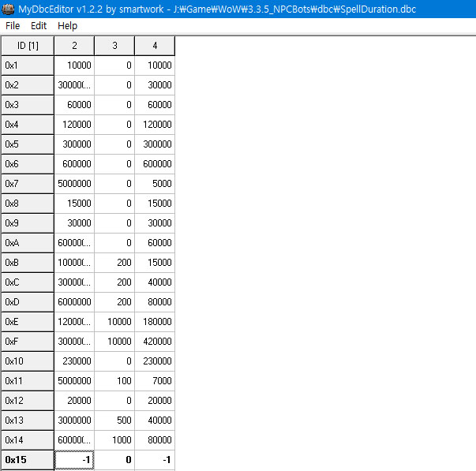Click column 3 cell 0 in row 0x15
Screen dimensions: 476x471
tap(114, 460)
